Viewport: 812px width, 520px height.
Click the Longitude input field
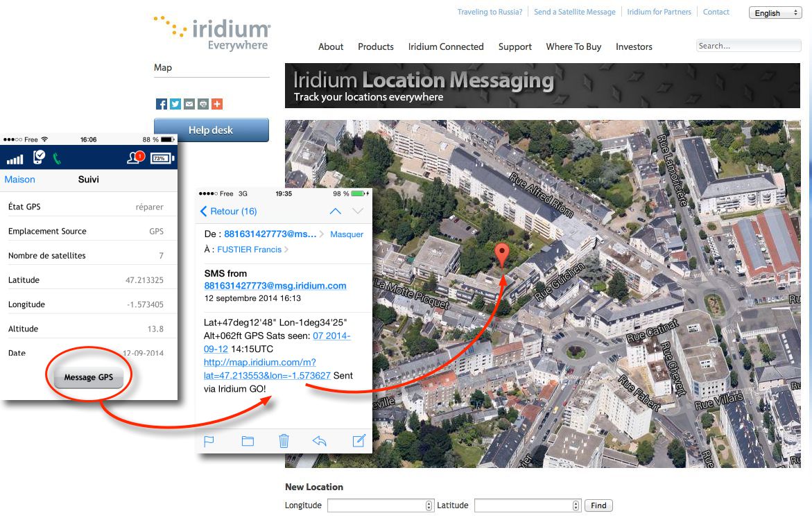coord(380,505)
